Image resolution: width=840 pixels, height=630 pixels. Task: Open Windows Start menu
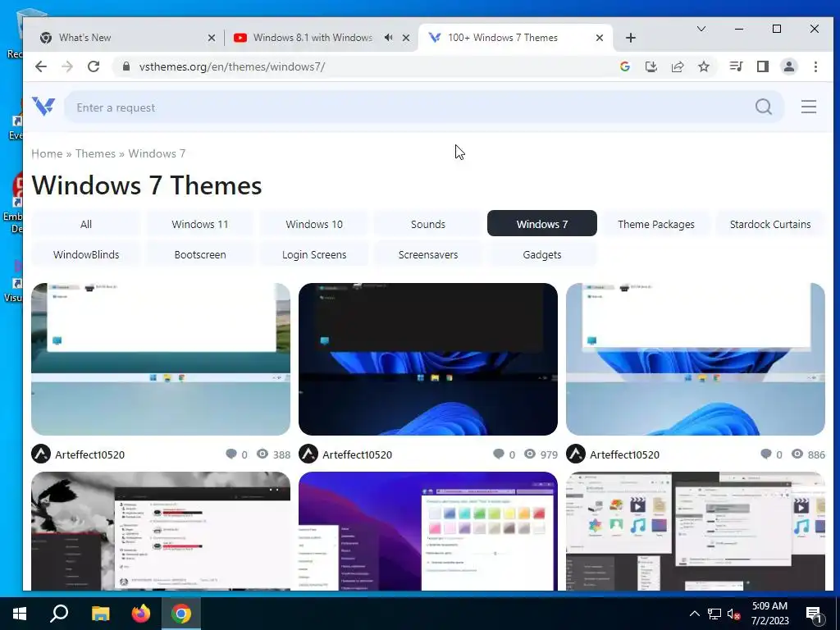click(x=20, y=614)
